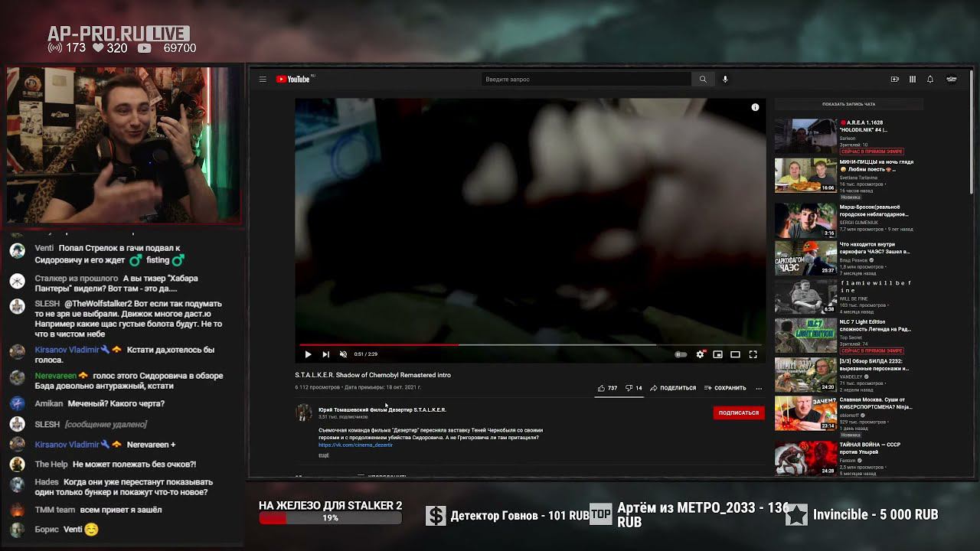Click Показать запись чата button
This screenshot has width=980, height=551.
(848, 104)
